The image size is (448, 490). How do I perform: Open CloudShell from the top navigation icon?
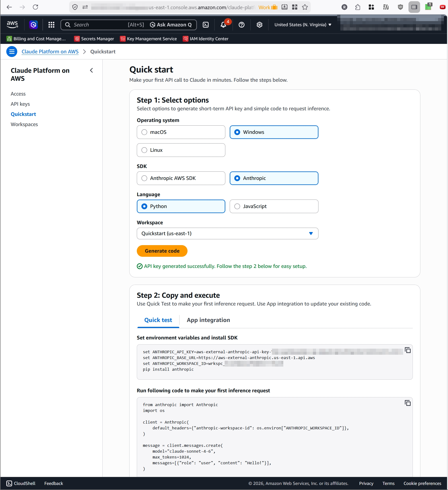(206, 24)
